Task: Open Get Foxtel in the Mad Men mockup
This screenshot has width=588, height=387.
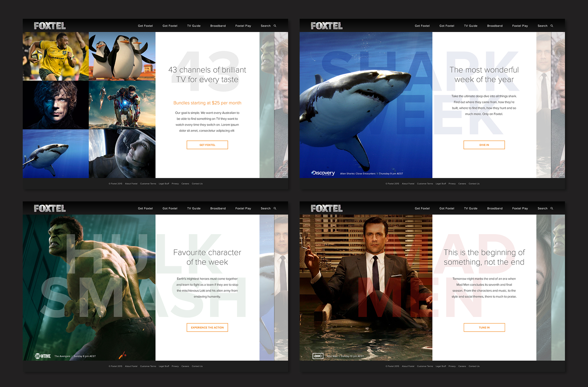Action: coord(422,208)
